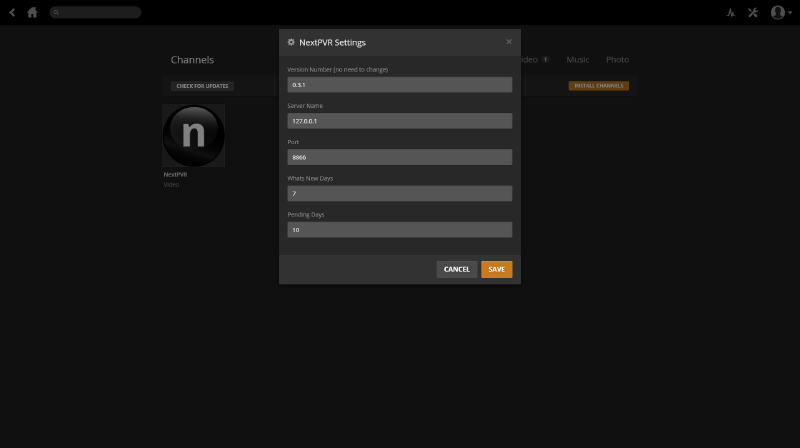Open Install Channels
This screenshot has width=800, height=448.
tap(598, 86)
